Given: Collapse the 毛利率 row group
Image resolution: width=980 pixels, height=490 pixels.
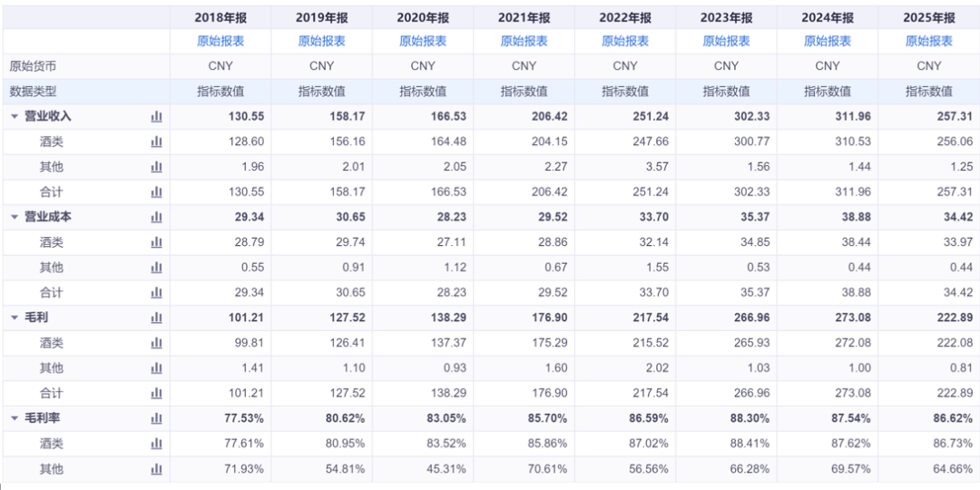Looking at the screenshot, I should click(x=15, y=418).
